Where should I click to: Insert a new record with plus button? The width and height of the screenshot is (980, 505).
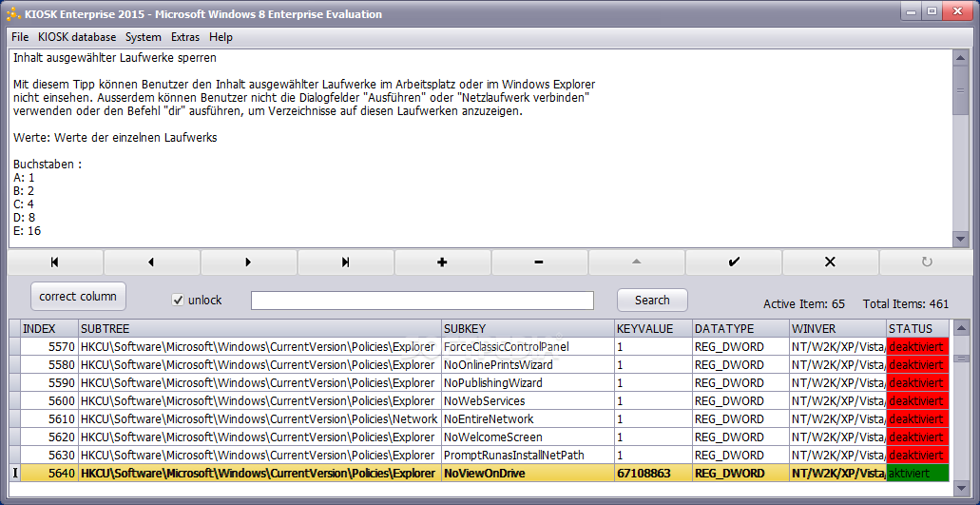[x=443, y=262]
